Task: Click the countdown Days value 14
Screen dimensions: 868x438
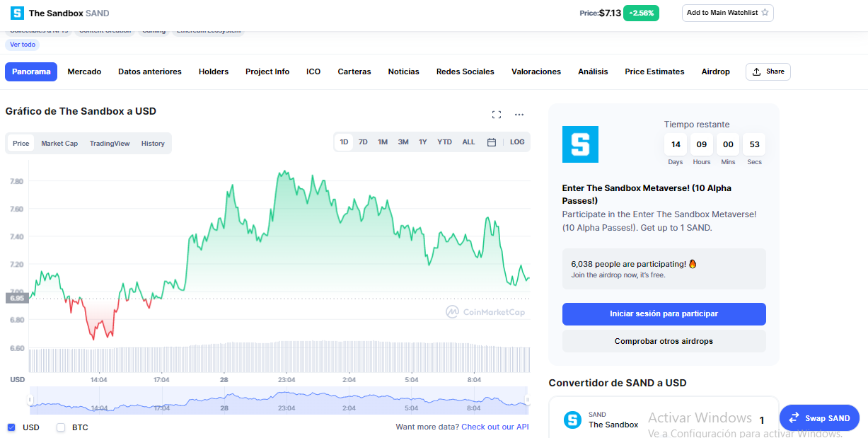Action: (x=676, y=144)
